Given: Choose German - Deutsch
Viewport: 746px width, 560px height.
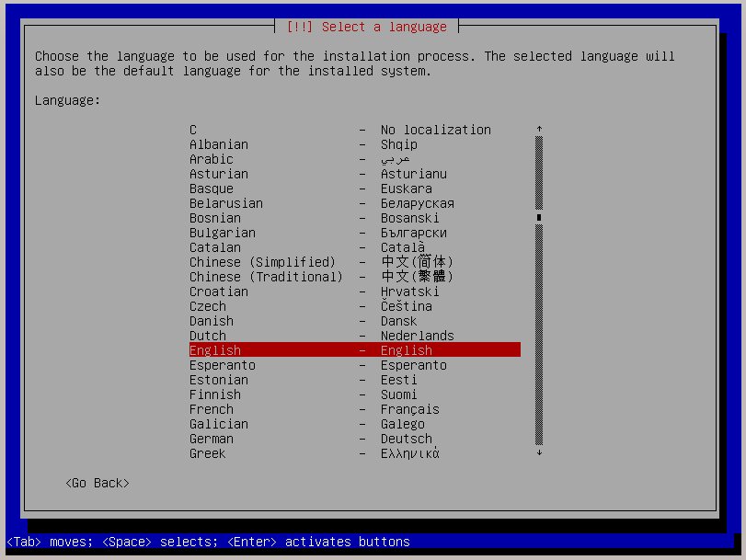Looking at the screenshot, I should tap(354, 440).
